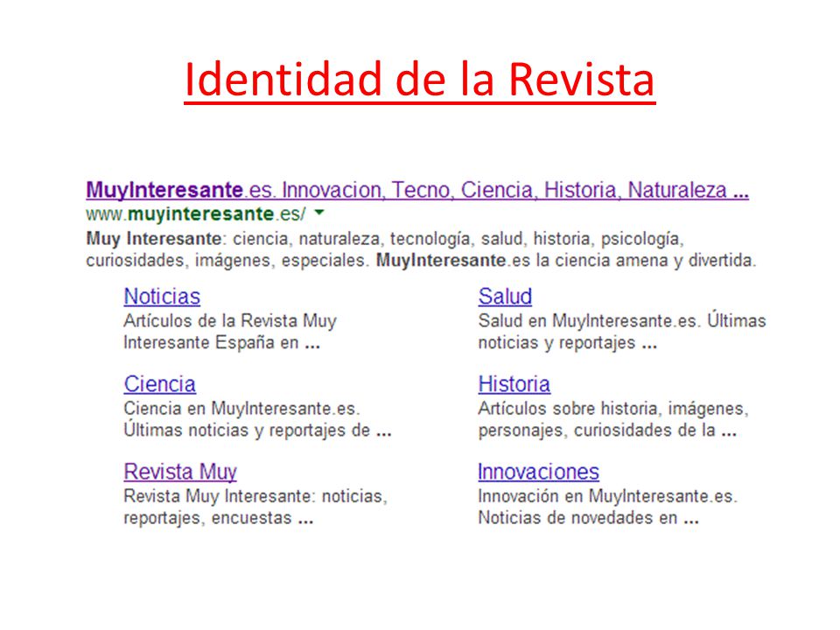Click the text 'personajes, curiosidades de la ...'
Image resolution: width=840 pixels, height=630 pixels.
[607, 430]
